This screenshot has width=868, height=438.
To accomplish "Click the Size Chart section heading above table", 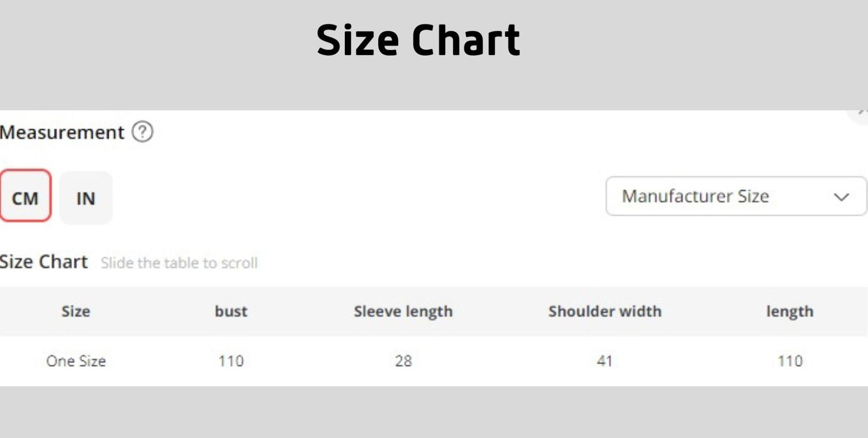I will tap(44, 262).
